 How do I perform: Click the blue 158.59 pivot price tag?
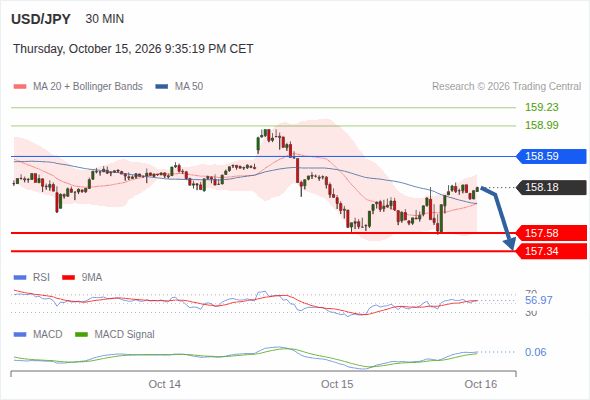pyautogui.click(x=552, y=156)
